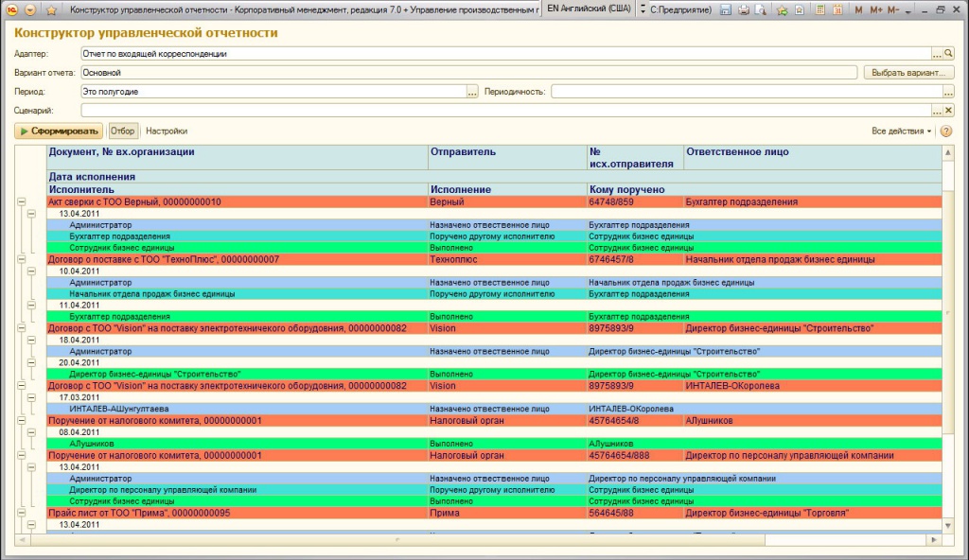
Task: Click the M+ memory add button
Action: (x=875, y=9)
